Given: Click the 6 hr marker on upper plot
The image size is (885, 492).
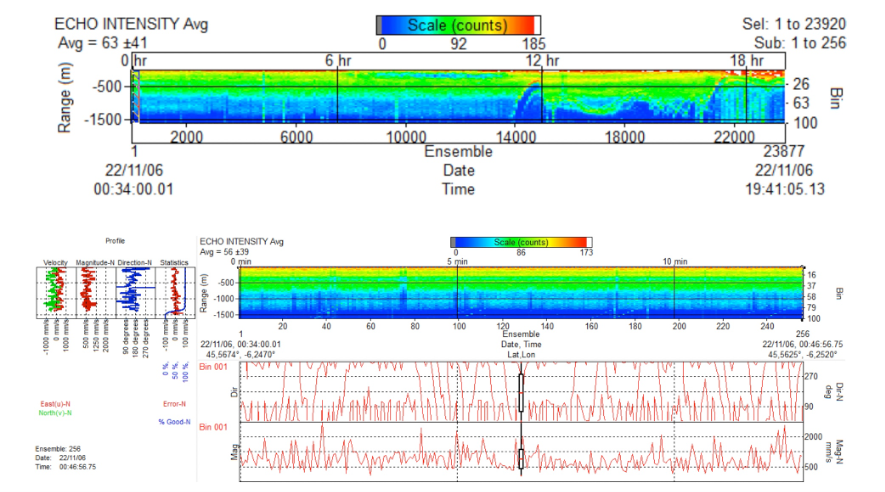Looking at the screenshot, I should point(338,61).
